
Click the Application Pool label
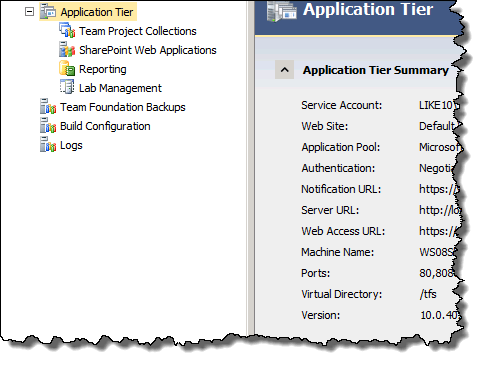[341, 147]
